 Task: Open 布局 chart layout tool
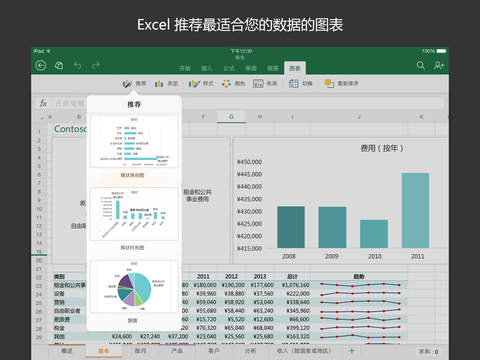coord(265,83)
